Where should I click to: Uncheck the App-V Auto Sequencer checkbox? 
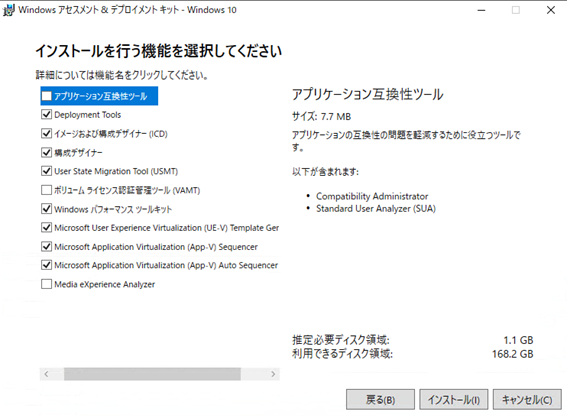pyautogui.click(x=47, y=265)
